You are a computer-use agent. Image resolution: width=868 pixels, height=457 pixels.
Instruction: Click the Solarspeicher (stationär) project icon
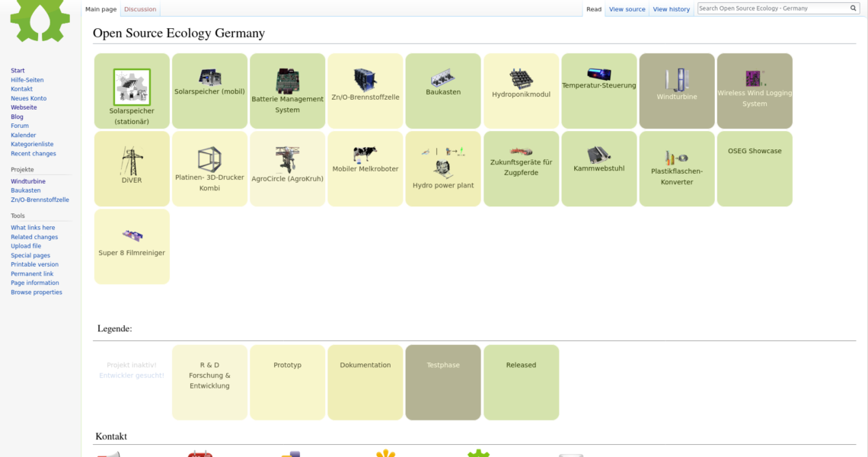point(132,87)
